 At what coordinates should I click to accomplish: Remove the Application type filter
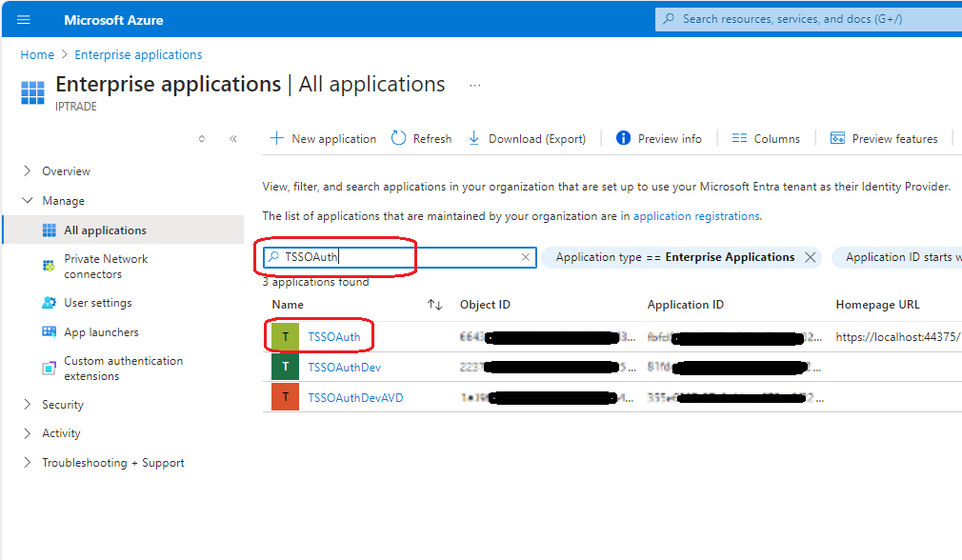tap(810, 257)
